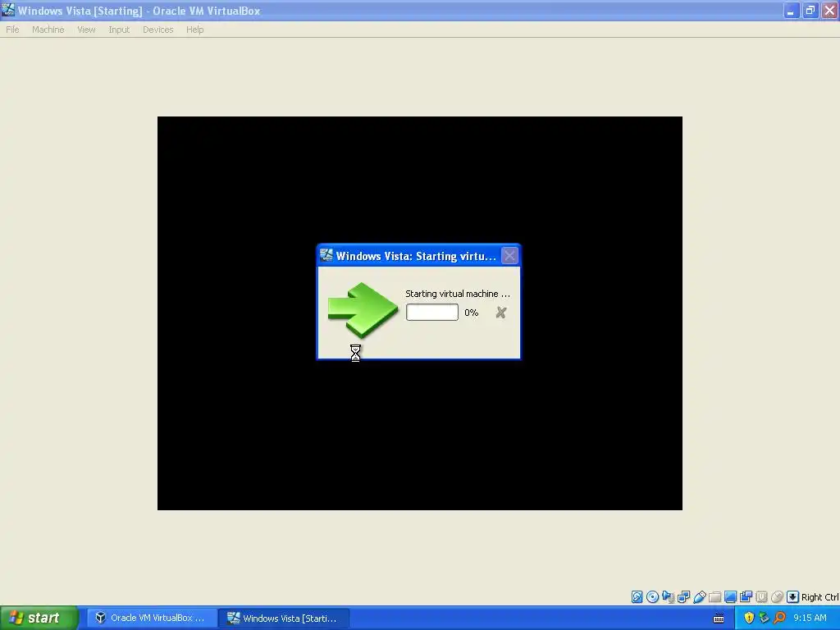Click the shared folders status icon
The width and height of the screenshot is (840, 630).
point(714,597)
